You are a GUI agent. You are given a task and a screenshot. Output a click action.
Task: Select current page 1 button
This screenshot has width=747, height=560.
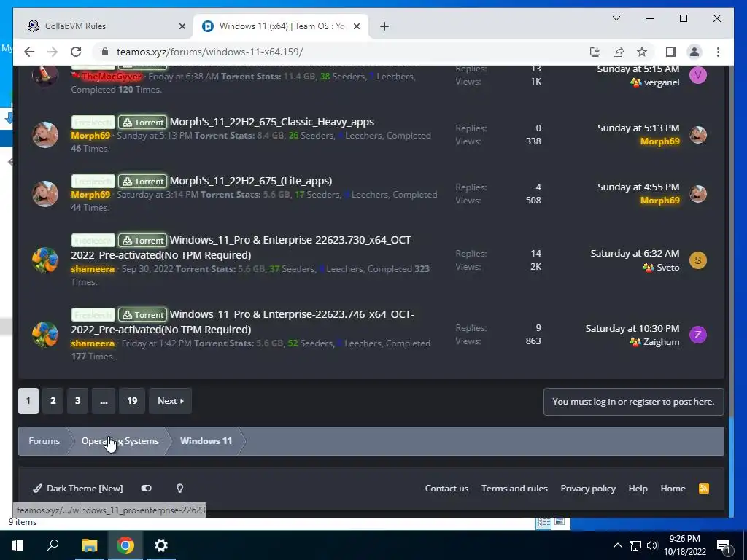point(28,401)
